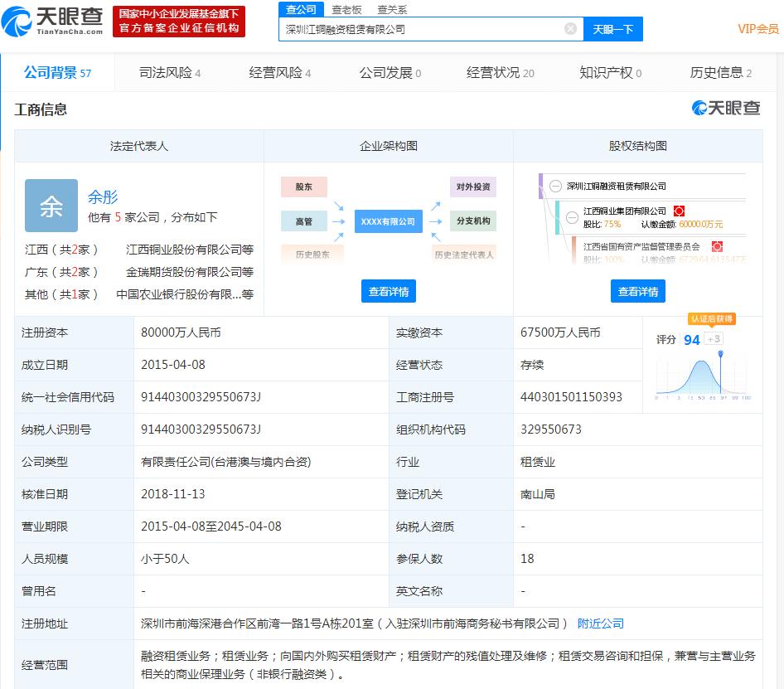This screenshot has width=784, height=689.
Task: Click the 75% share ratio value
Action: coord(612,224)
